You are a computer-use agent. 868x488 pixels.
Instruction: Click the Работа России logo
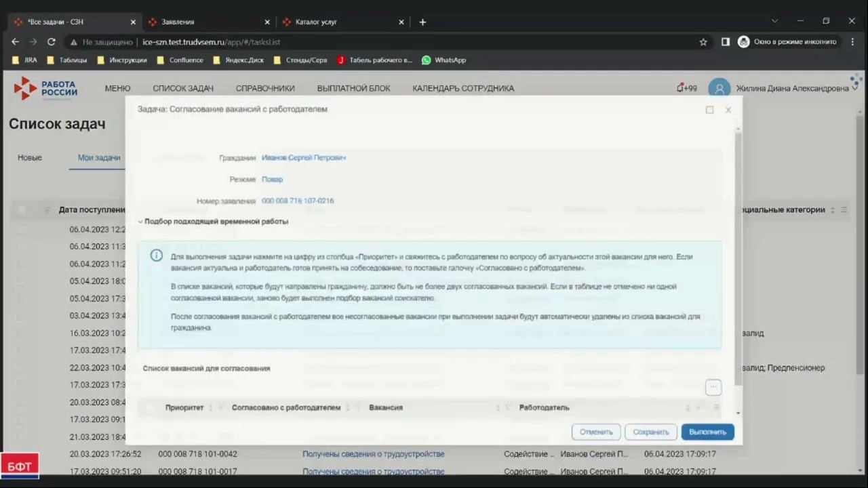[45, 89]
